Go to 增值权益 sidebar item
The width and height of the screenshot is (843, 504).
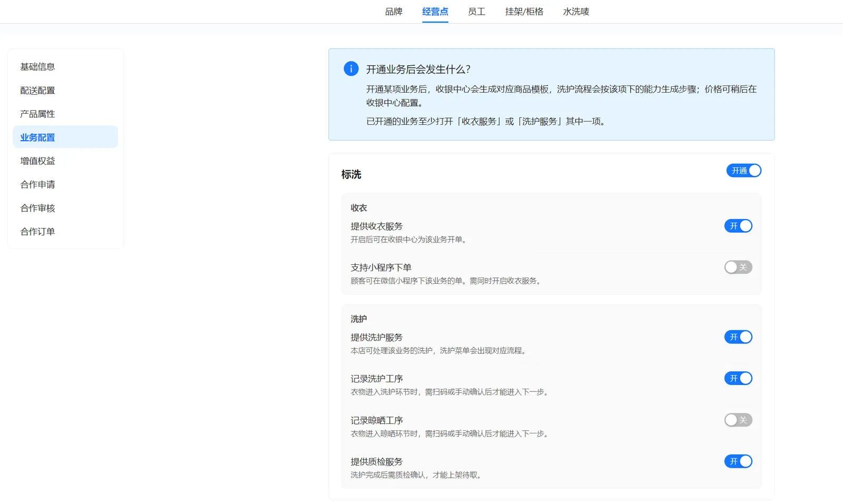point(65,161)
